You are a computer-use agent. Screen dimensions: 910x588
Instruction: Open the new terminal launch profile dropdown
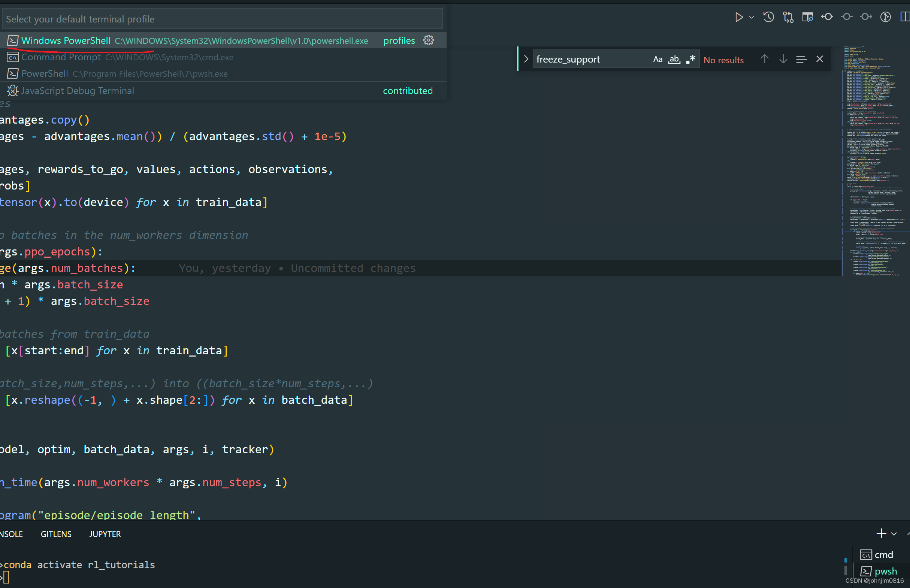point(894,534)
